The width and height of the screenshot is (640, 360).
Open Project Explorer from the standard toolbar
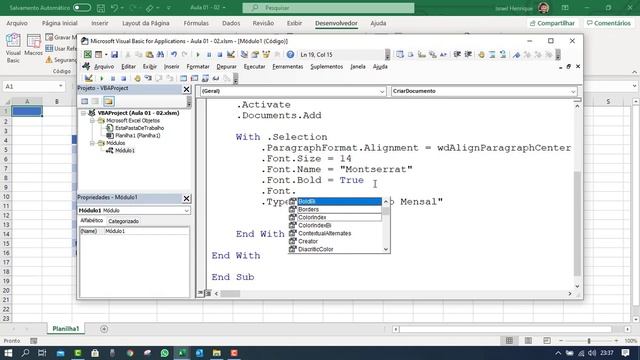tap(244, 54)
